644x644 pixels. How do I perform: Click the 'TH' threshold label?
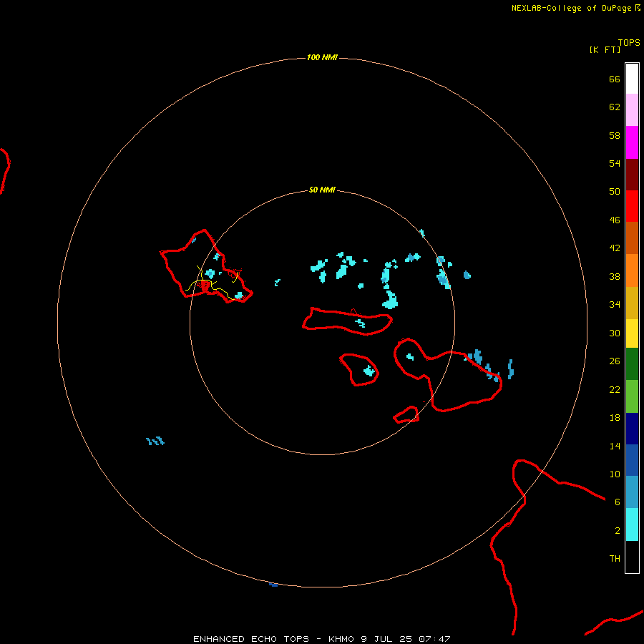[615, 559]
